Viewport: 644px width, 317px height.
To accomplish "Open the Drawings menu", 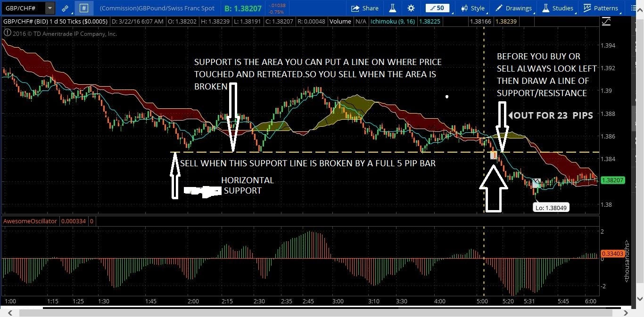I will [x=514, y=8].
